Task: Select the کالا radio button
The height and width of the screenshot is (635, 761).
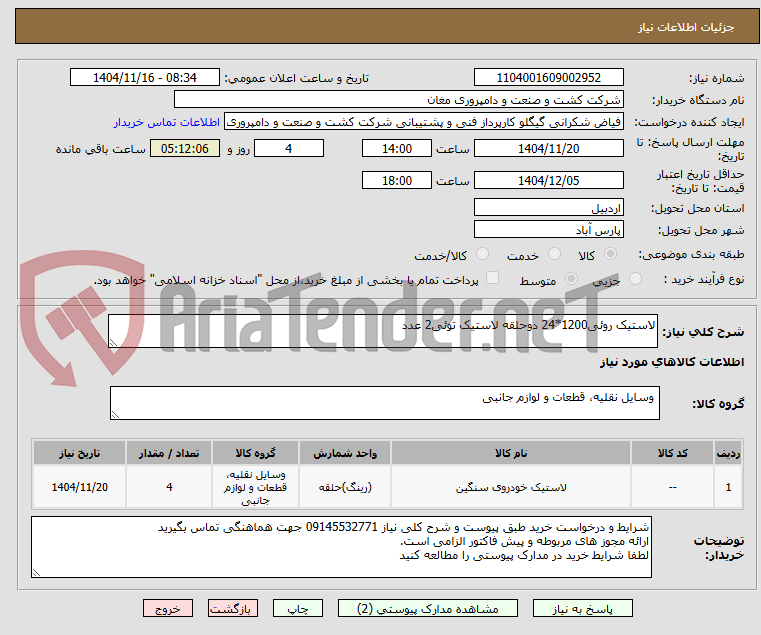Action: pyautogui.click(x=610, y=254)
